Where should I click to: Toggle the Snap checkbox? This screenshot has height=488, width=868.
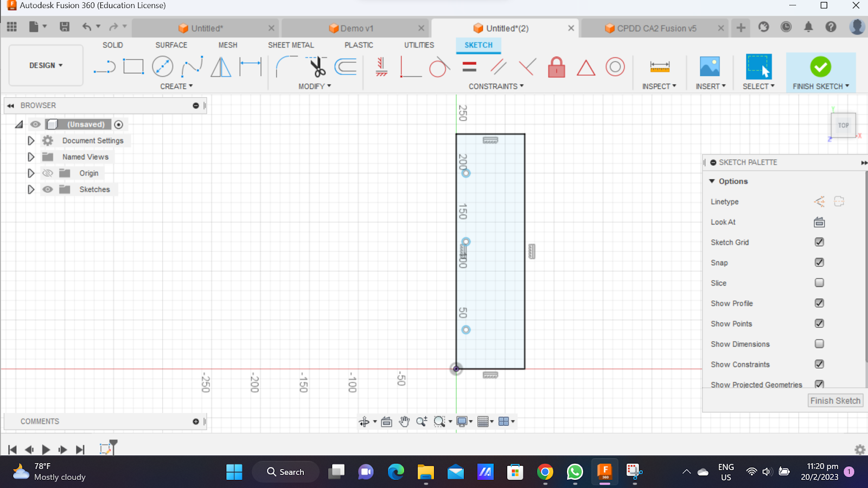click(819, 262)
